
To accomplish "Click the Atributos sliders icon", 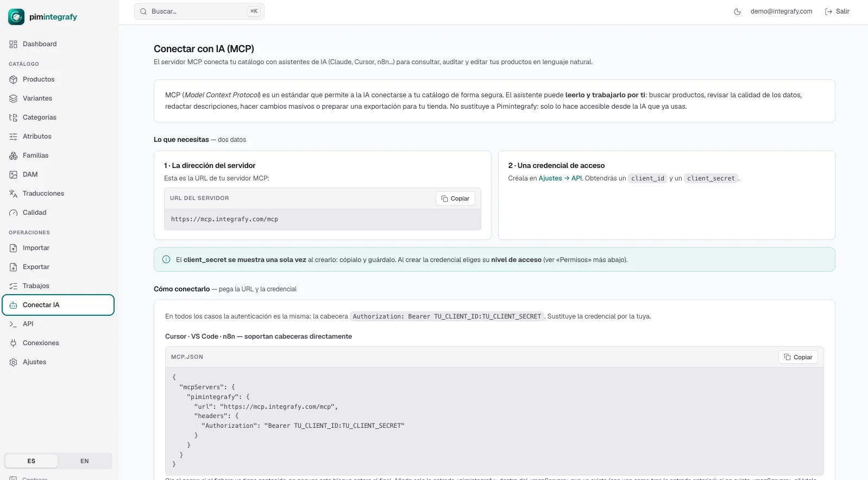I will click(14, 136).
